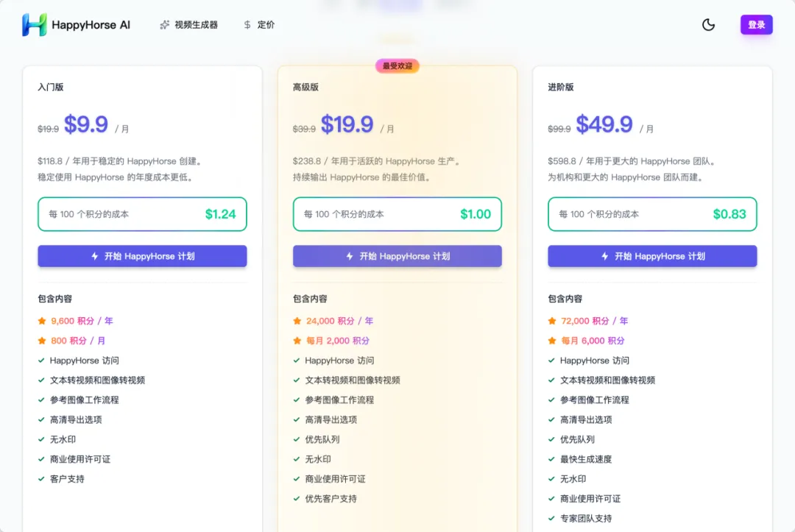Click the dollar icon beside 定价
This screenshot has height=532, width=795.
click(x=247, y=25)
